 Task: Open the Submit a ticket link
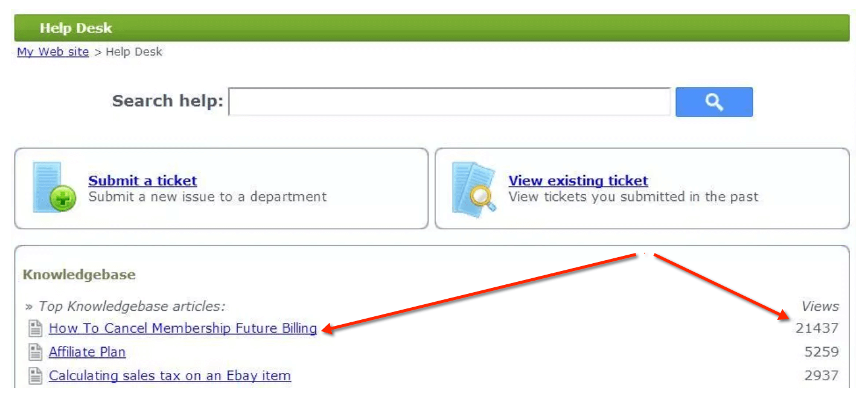pyautogui.click(x=142, y=180)
